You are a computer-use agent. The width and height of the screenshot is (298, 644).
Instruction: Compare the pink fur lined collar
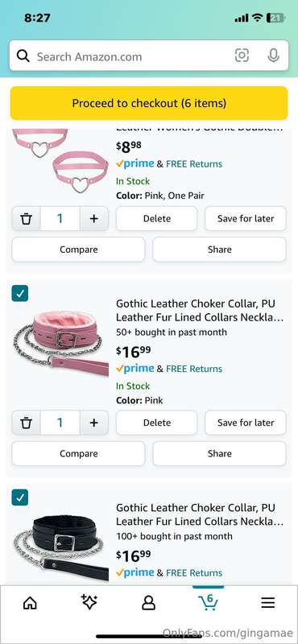[x=78, y=453]
